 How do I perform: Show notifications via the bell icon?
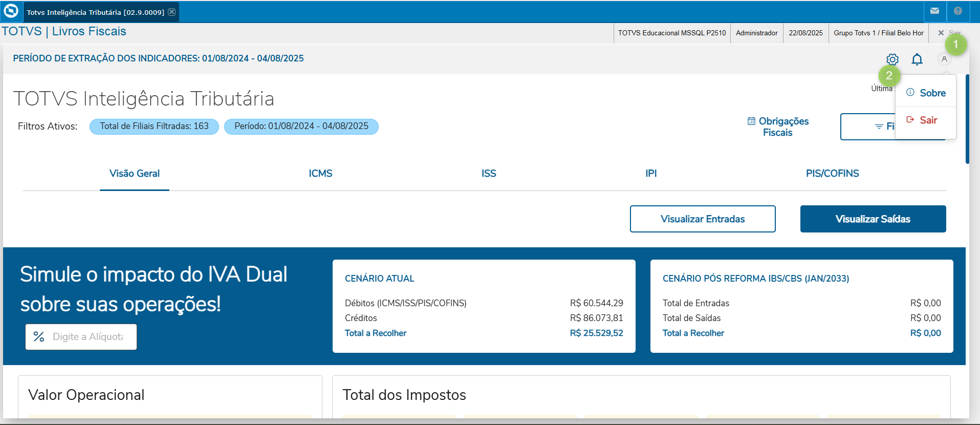(x=917, y=59)
